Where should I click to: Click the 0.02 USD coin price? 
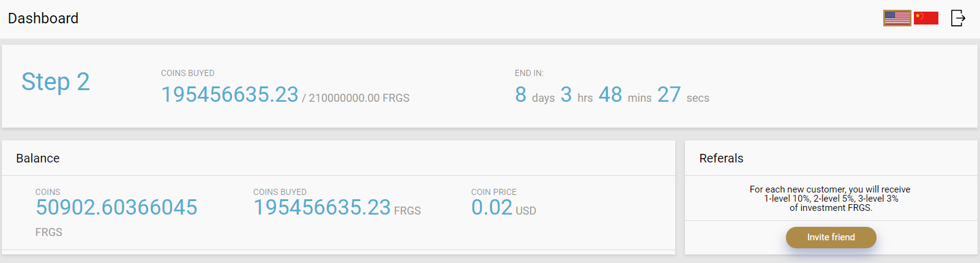coord(492,207)
